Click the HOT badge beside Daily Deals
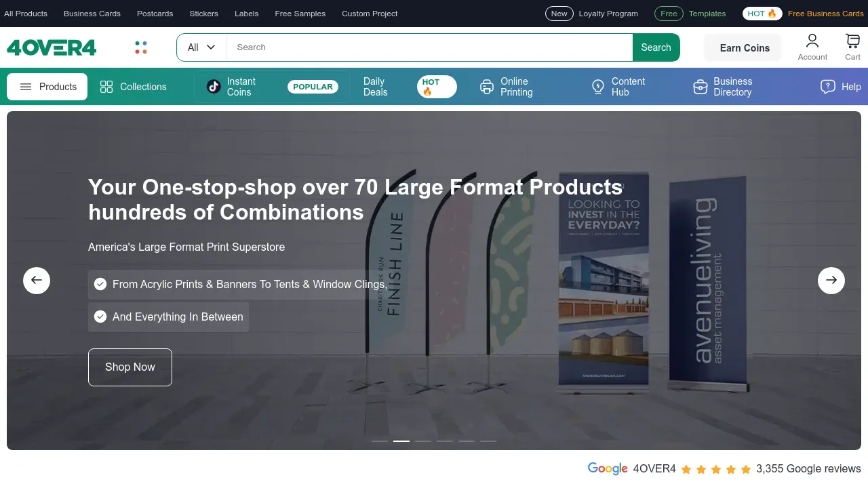 click(x=437, y=87)
